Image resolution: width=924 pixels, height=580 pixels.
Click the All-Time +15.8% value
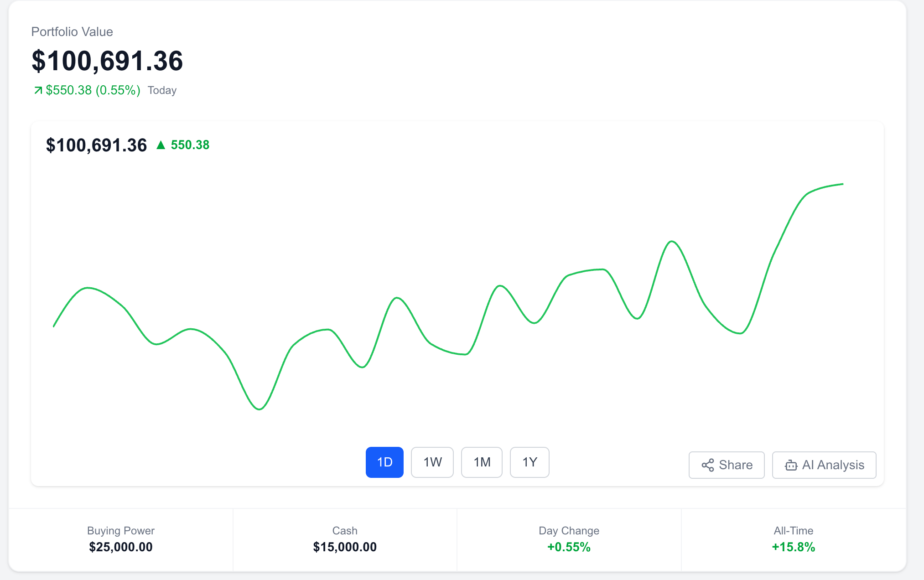[793, 547]
